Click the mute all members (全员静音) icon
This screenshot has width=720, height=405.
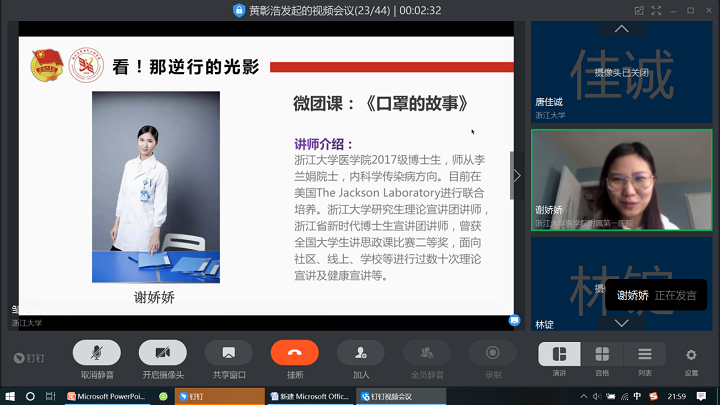point(427,353)
